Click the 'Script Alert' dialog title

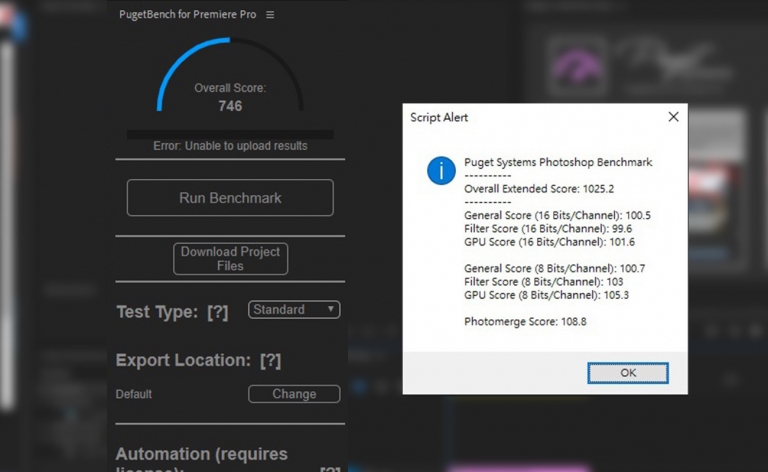click(x=439, y=118)
